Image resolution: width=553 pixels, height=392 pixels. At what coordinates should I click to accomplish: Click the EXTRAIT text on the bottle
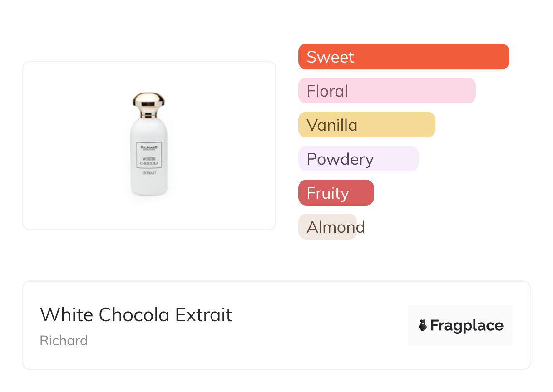pos(149,173)
